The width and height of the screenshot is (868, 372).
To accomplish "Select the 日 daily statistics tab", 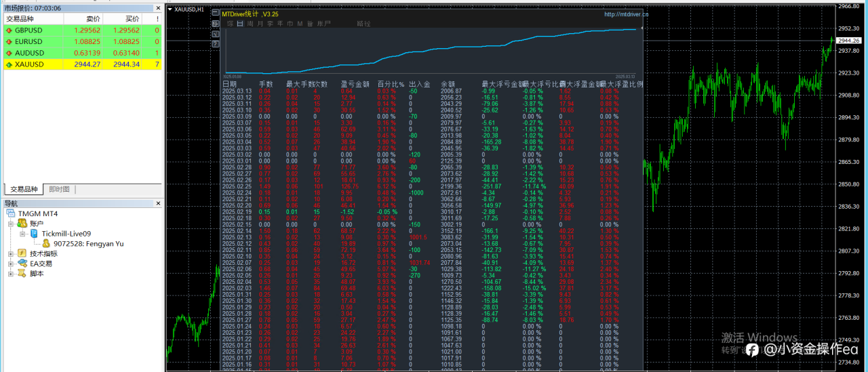I will [x=240, y=24].
